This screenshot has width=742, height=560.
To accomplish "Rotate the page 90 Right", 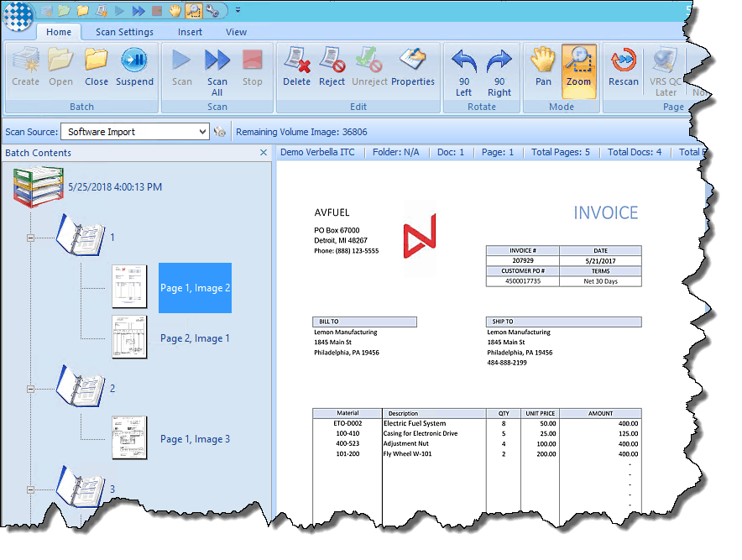I will click(499, 72).
